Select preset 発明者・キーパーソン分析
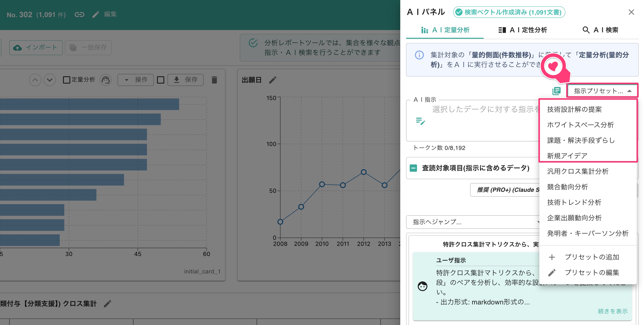 588,233
